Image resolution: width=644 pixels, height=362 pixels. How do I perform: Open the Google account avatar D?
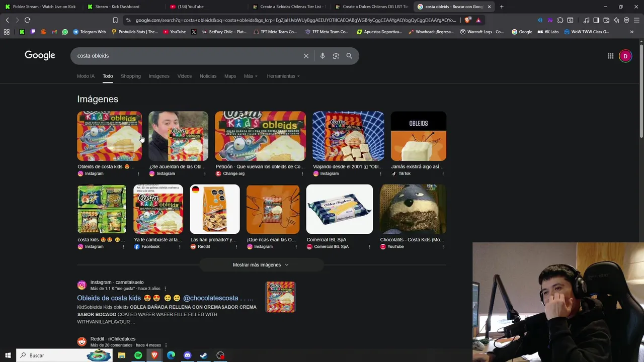(x=625, y=56)
